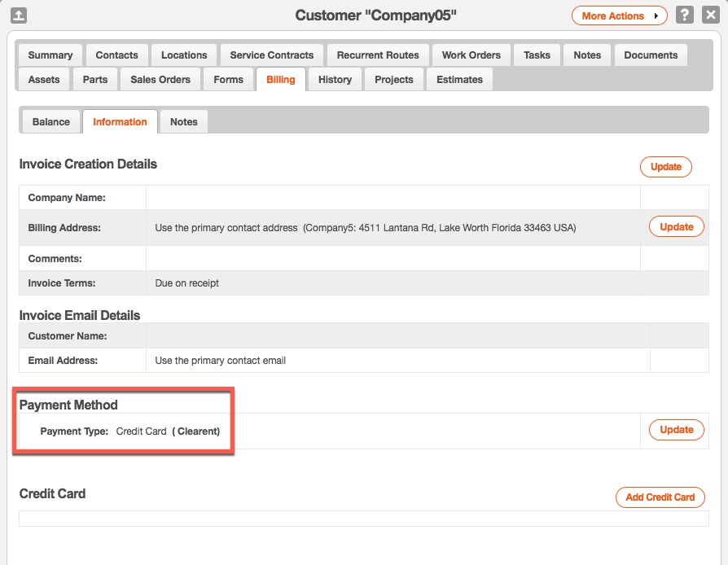This screenshot has width=728, height=565.
Task: Update the Billing Address row
Action: pos(676,227)
